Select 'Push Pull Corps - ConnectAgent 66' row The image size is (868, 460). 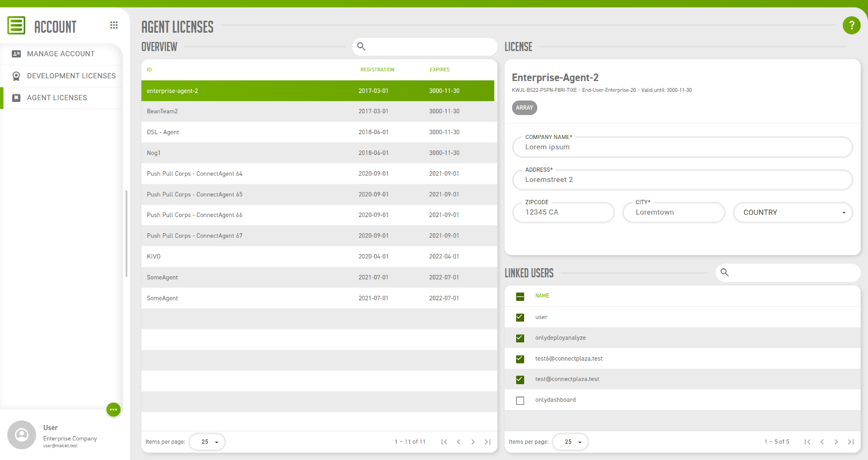point(318,215)
